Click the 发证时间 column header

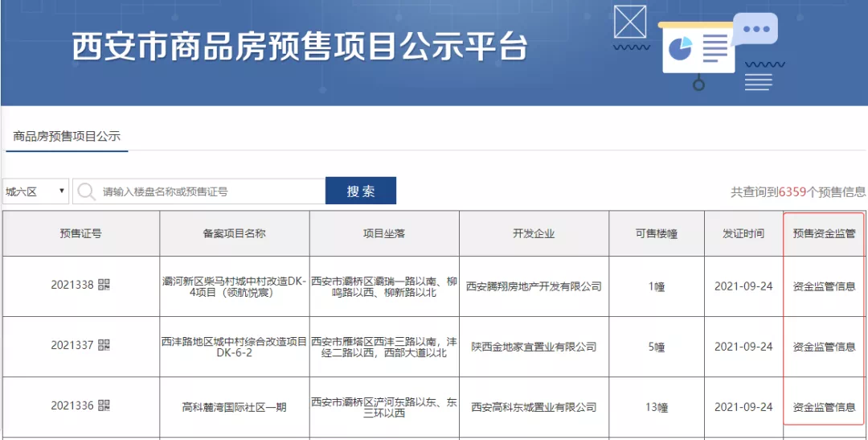[743, 233]
